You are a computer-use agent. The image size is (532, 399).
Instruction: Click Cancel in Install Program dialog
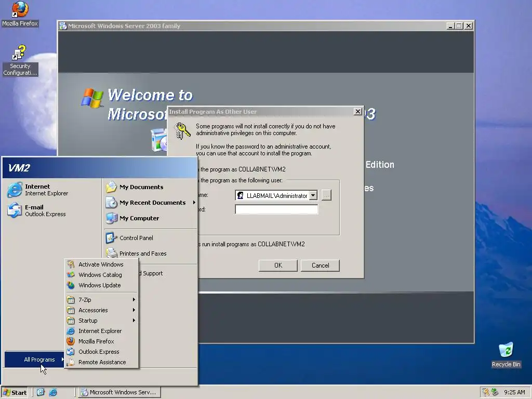click(x=320, y=265)
